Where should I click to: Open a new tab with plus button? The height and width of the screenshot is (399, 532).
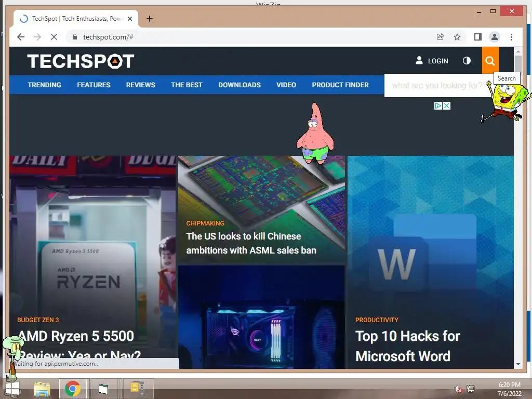[x=150, y=19]
